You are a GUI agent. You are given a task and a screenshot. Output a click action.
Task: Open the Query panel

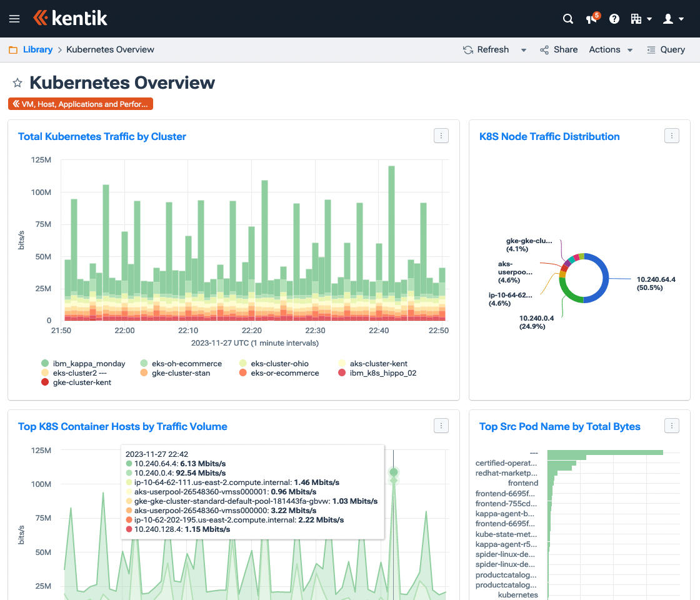[x=666, y=49]
